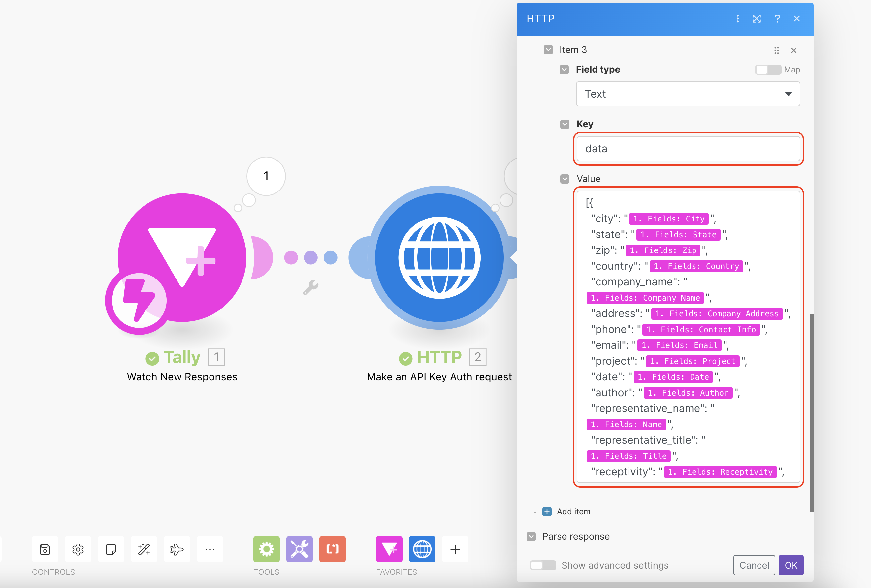Click the save scenario icon in Controls
This screenshot has height=588, width=871.
point(45,549)
